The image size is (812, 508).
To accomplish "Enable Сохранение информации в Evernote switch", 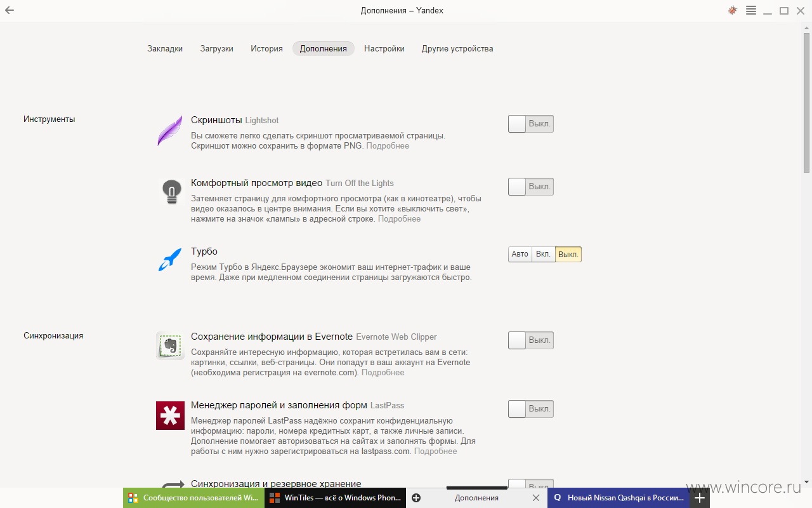I will pyautogui.click(x=531, y=340).
